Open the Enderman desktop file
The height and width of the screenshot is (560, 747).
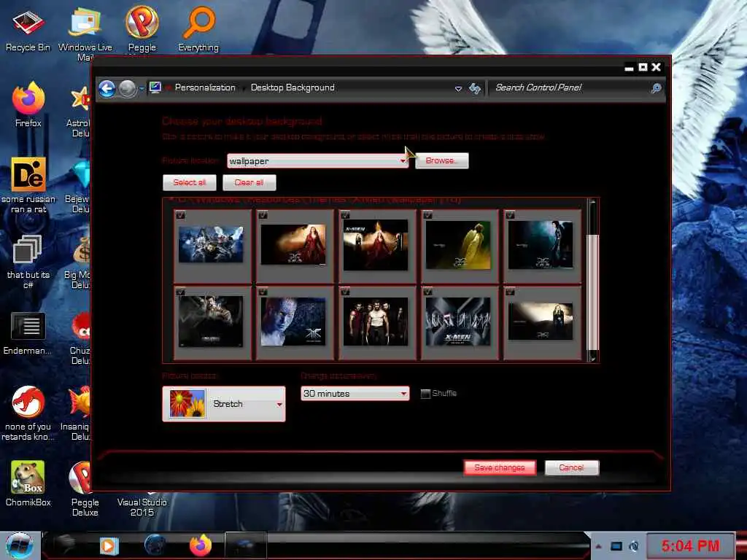[28, 333]
